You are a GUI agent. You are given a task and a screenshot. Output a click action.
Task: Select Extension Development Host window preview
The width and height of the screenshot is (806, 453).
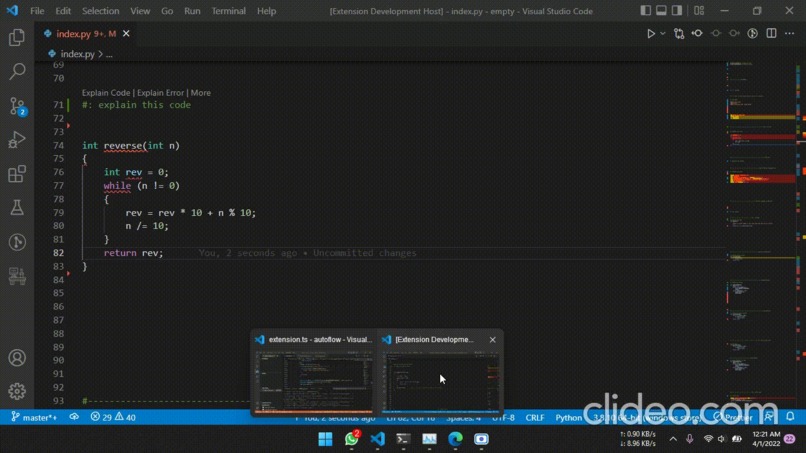click(x=440, y=372)
